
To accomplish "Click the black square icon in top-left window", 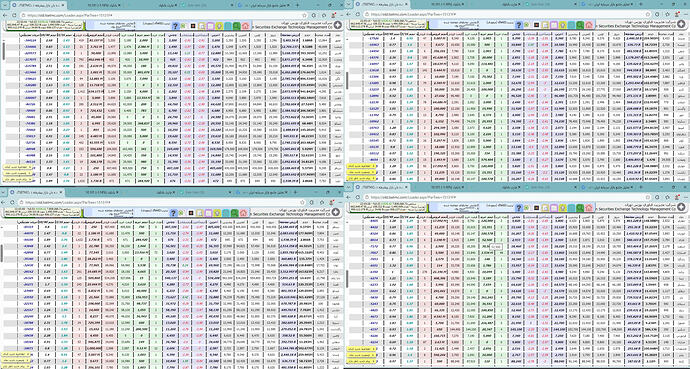I will click(193, 26).
